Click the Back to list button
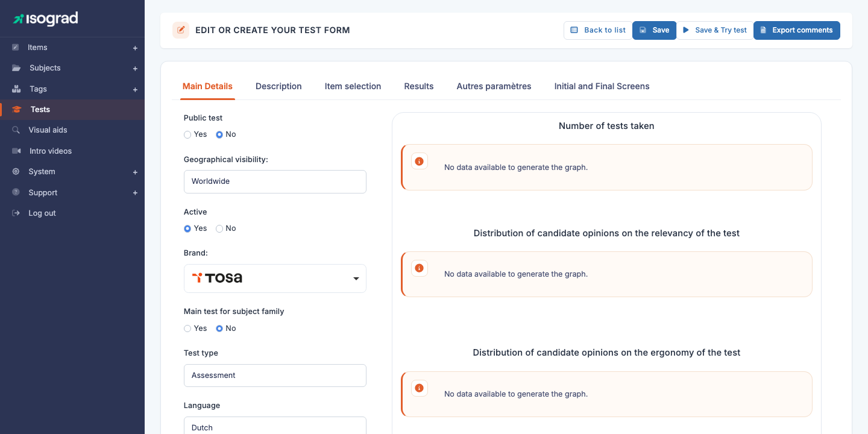The image size is (868, 434). [598, 30]
